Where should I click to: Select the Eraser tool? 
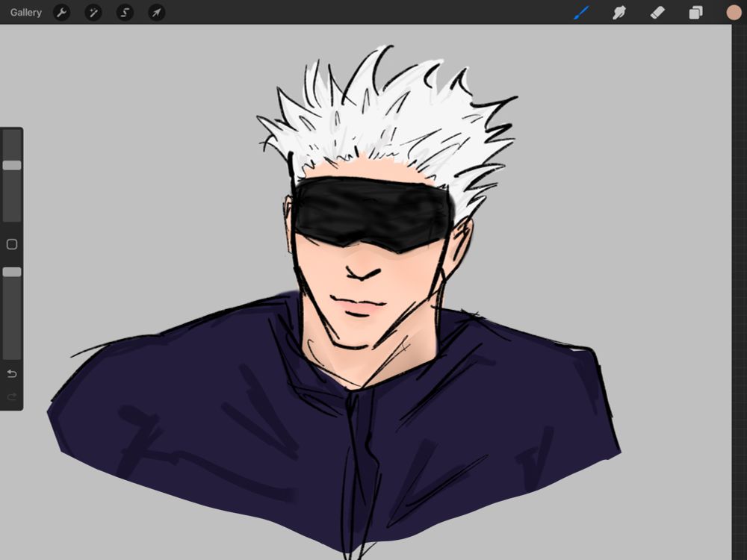click(x=657, y=13)
